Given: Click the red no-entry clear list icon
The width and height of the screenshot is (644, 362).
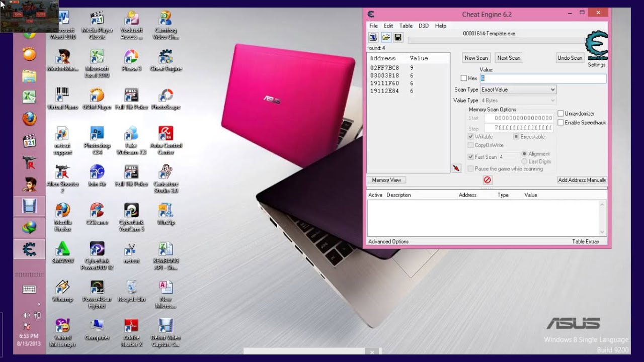Looking at the screenshot, I should (x=487, y=180).
